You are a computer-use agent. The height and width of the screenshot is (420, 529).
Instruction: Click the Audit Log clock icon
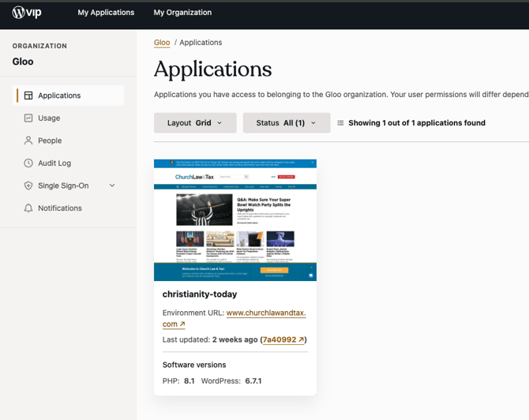point(28,163)
